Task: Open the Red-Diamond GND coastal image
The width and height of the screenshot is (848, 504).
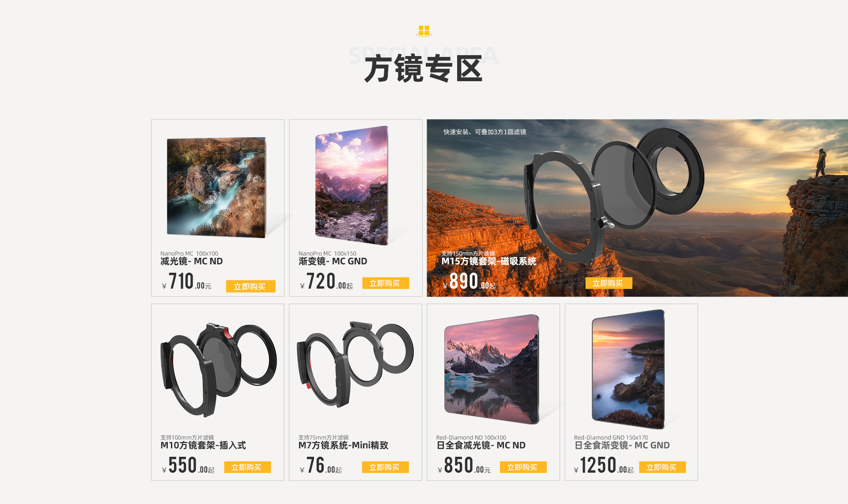Action: (628, 369)
